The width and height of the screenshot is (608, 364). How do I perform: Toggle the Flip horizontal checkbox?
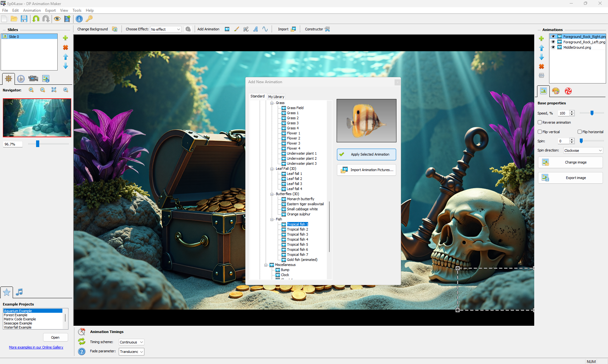(579, 132)
